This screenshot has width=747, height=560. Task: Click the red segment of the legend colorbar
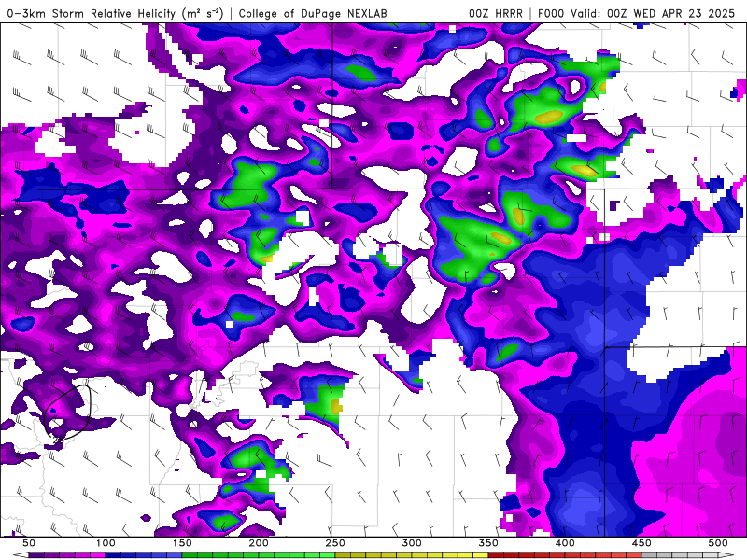tap(565, 555)
